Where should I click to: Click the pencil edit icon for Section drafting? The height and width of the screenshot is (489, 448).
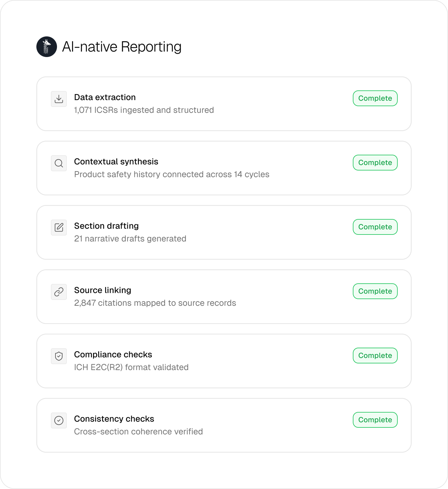coord(59,228)
